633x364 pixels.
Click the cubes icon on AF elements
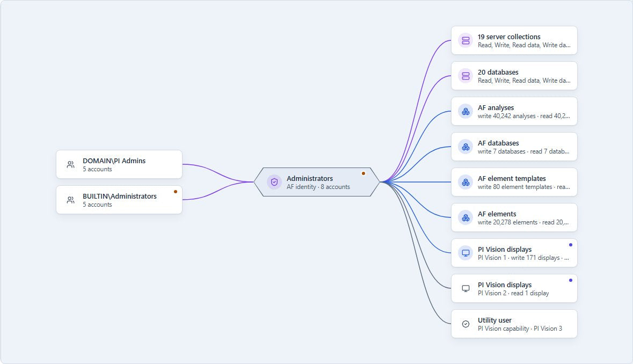465,218
